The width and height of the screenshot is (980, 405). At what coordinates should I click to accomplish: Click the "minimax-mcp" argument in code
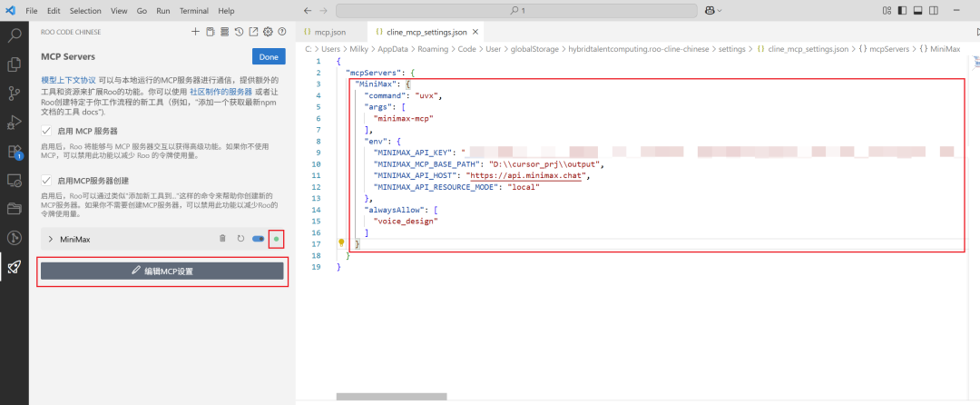coord(404,118)
